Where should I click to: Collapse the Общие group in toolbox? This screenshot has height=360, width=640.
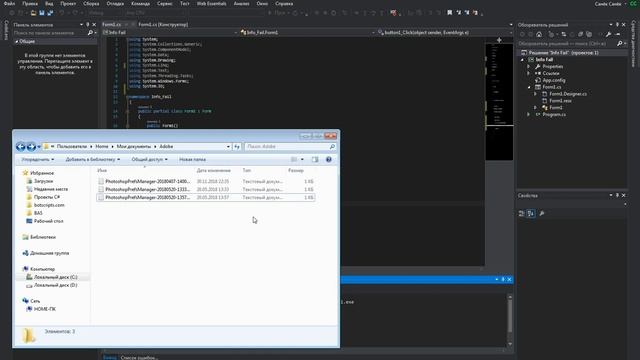(16, 42)
